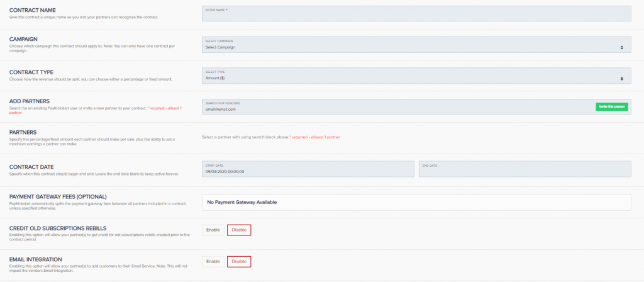Enable the Email Integration option
The height and width of the screenshot is (282, 644).
pos(213,261)
